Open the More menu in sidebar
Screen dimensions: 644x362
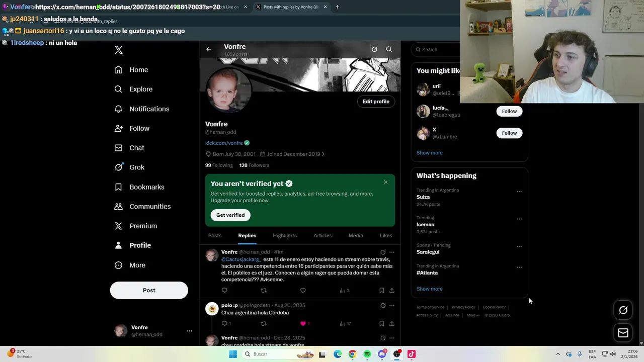(x=130, y=265)
